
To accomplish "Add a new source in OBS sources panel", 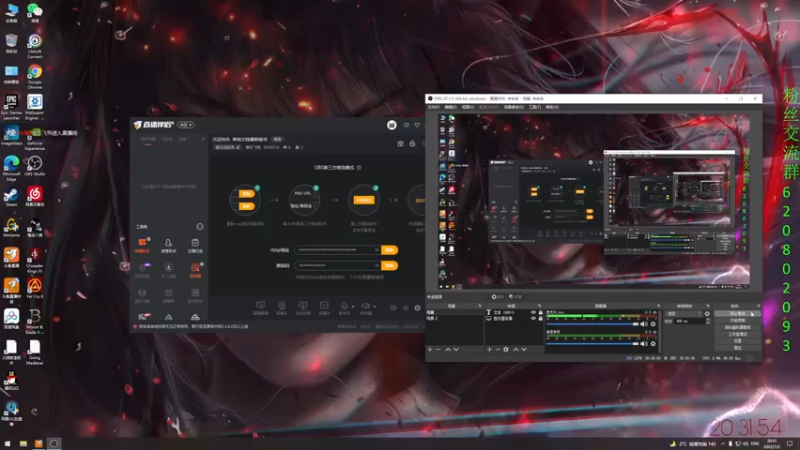I will 489,349.
